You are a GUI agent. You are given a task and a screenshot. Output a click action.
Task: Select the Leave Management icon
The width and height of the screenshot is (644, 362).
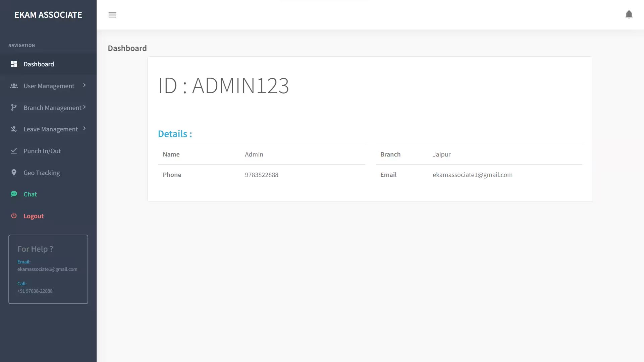click(14, 129)
